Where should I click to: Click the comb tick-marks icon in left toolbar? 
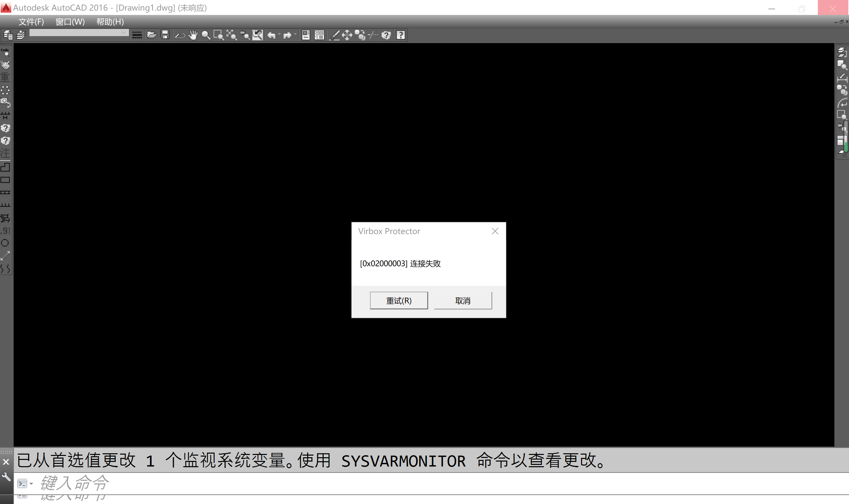(x=5, y=205)
